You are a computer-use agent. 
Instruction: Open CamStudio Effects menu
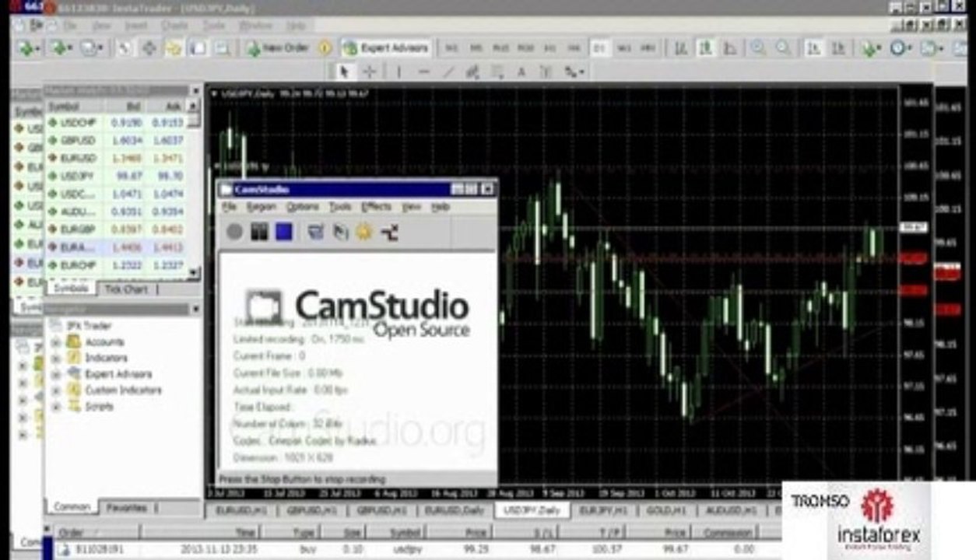click(x=376, y=208)
